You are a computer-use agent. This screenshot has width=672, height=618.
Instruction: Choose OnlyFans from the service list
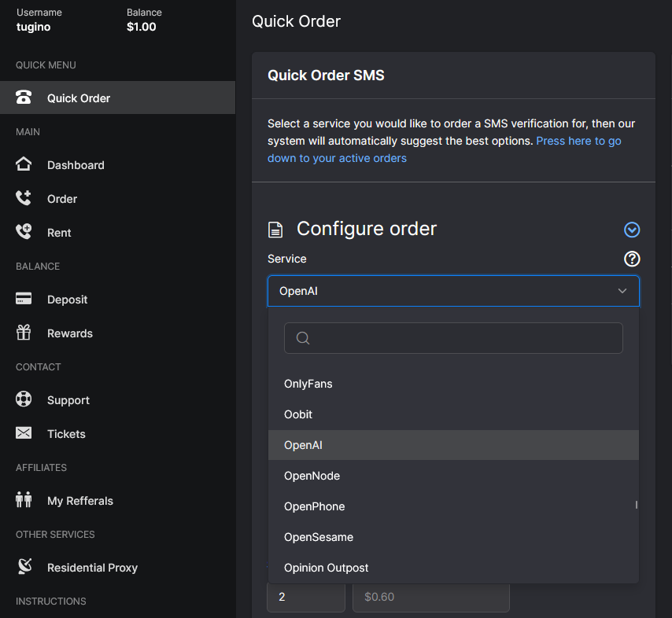[308, 384]
